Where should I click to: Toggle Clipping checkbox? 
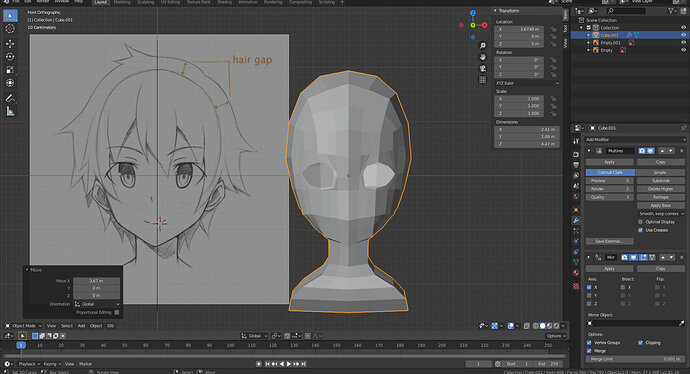[x=640, y=343]
